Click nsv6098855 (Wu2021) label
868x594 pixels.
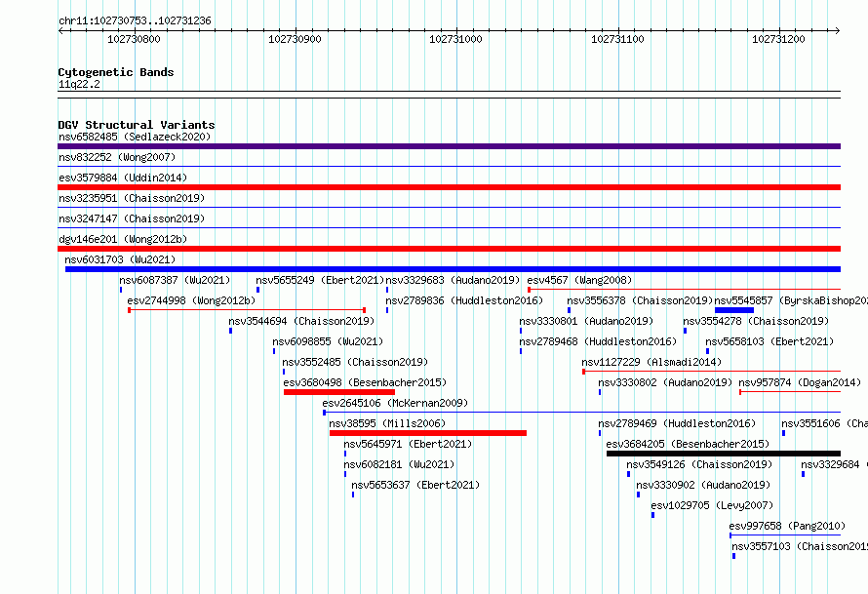point(328,341)
